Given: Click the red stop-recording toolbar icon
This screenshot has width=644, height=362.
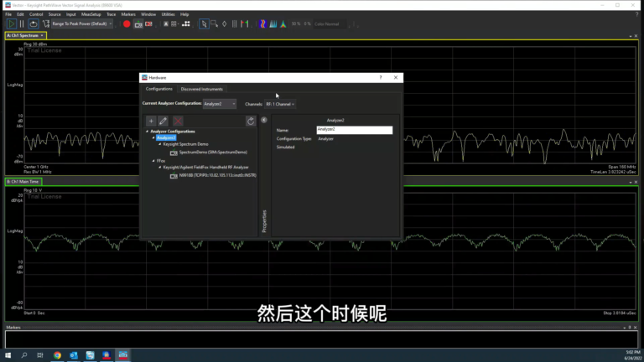Looking at the screenshot, I should [148, 23].
